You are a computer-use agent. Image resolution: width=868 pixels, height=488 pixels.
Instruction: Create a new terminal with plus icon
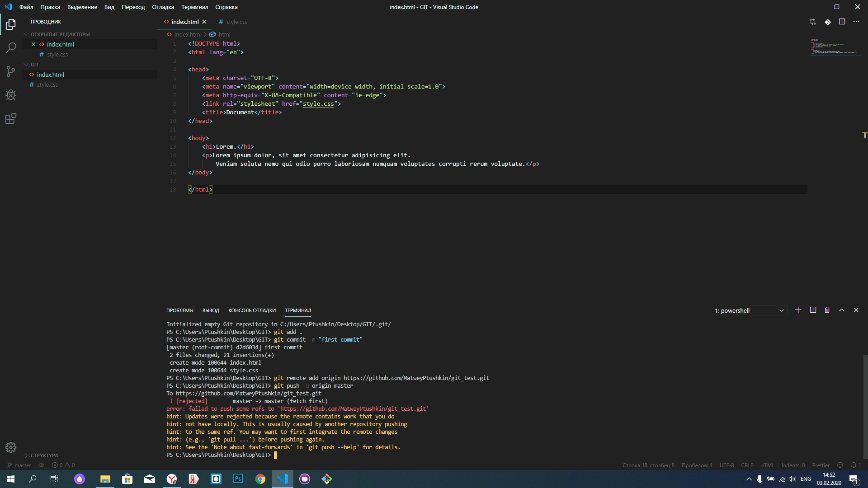[798, 310]
